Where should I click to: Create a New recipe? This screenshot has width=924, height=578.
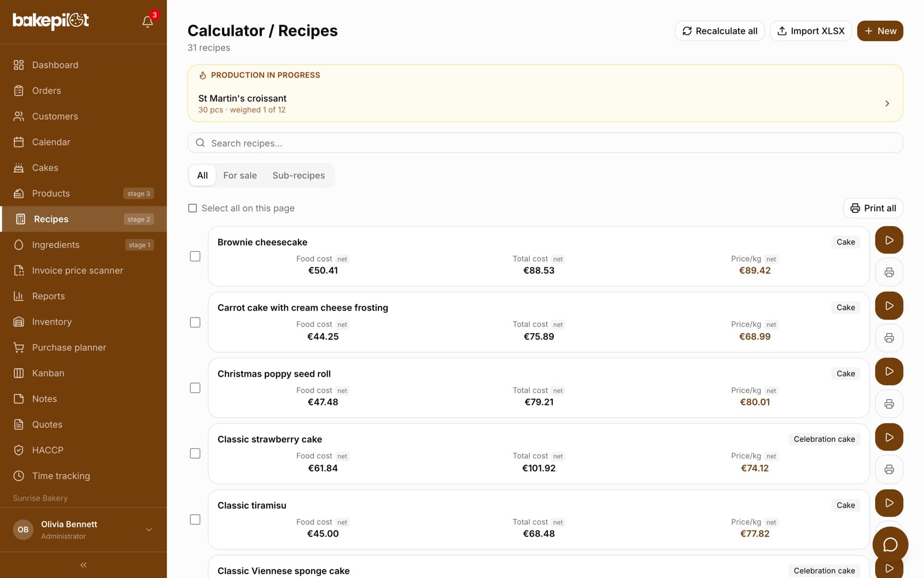point(880,31)
